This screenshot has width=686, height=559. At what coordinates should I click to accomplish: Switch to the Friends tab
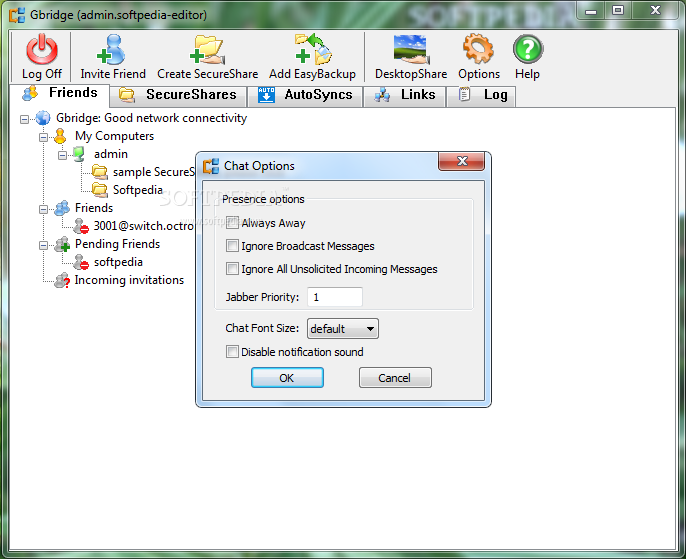click(x=60, y=93)
